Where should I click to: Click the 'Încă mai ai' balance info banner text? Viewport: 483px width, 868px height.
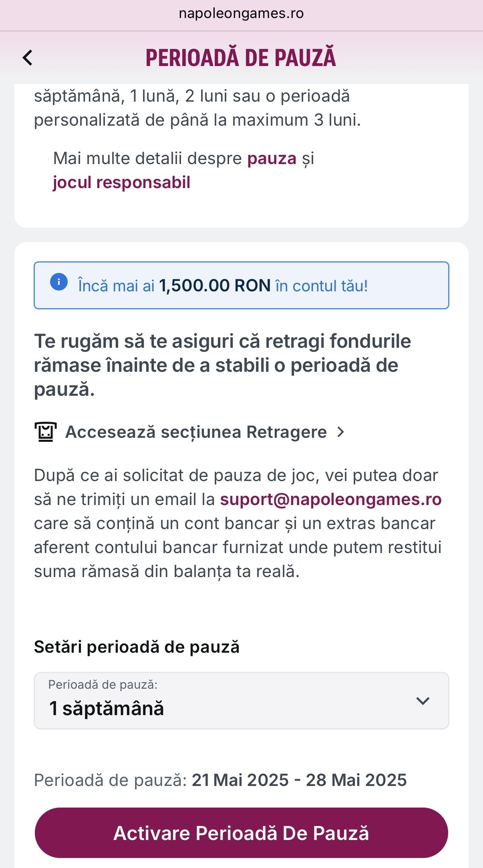click(223, 286)
